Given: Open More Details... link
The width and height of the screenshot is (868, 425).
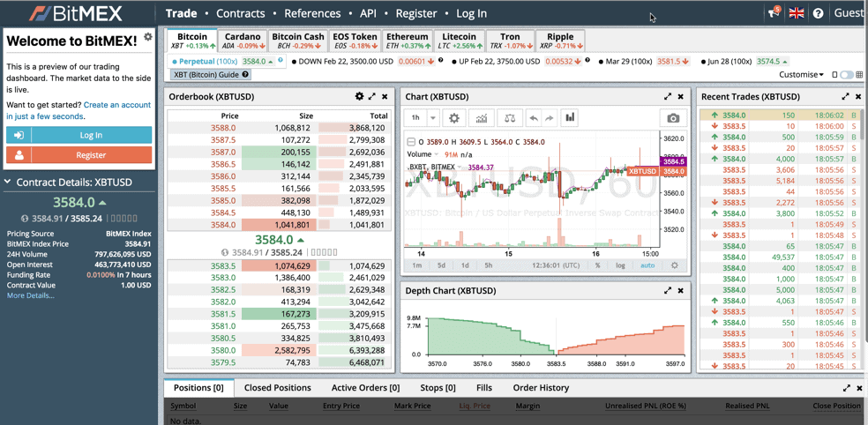Looking at the screenshot, I should pyautogui.click(x=31, y=295).
